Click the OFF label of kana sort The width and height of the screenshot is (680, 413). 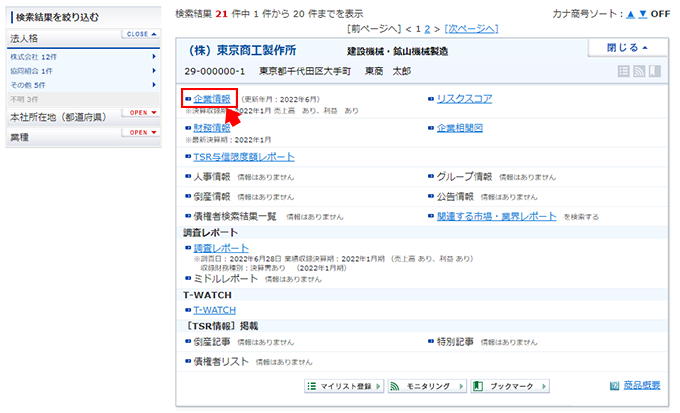pyautogui.click(x=660, y=14)
